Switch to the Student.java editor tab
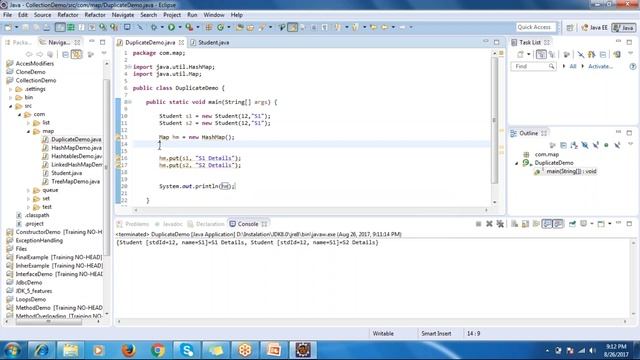The image size is (640, 360). (210, 42)
